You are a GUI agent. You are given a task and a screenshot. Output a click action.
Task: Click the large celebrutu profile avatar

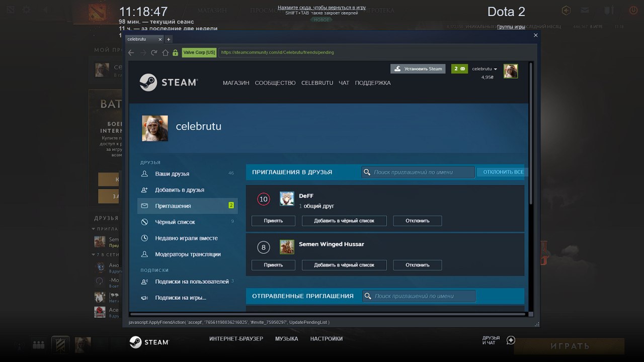point(155,128)
